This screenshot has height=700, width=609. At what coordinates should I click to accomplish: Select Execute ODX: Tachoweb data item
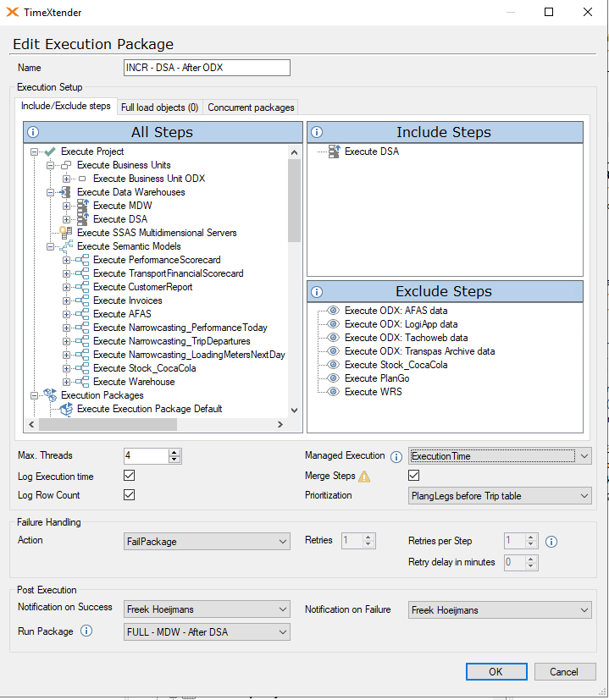[x=407, y=338]
